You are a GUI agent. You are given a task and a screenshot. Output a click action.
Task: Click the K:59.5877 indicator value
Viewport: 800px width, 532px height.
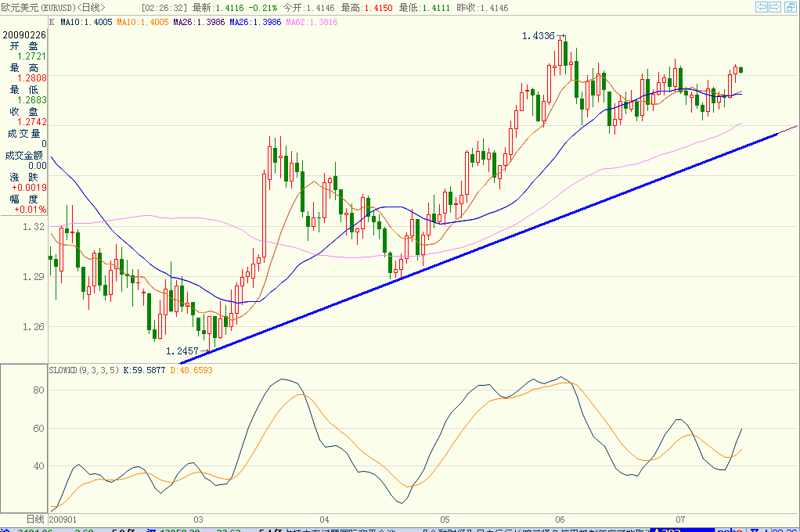(144, 370)
